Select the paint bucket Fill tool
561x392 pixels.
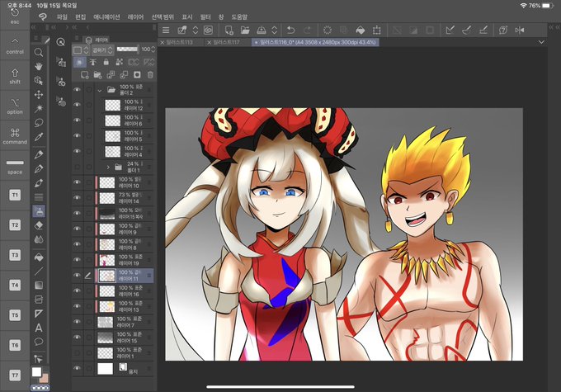click(x=39, y=257)
